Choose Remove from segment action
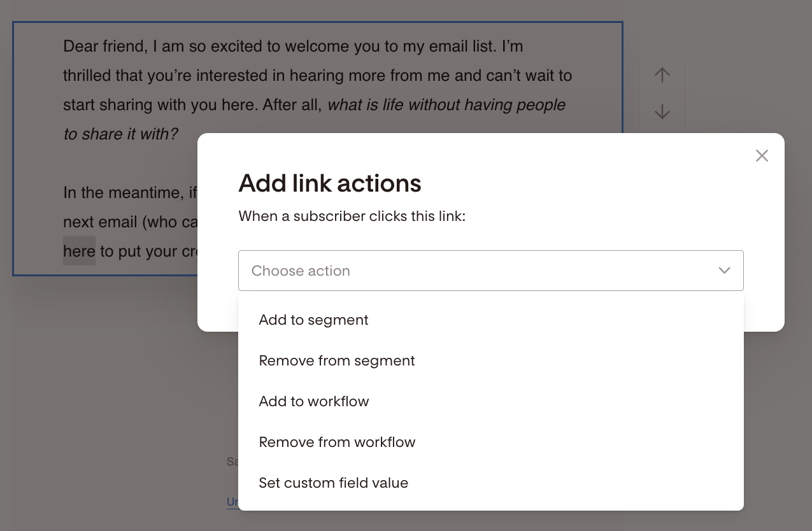This screenshot has height=531, width=812. [x=491, y=360]
